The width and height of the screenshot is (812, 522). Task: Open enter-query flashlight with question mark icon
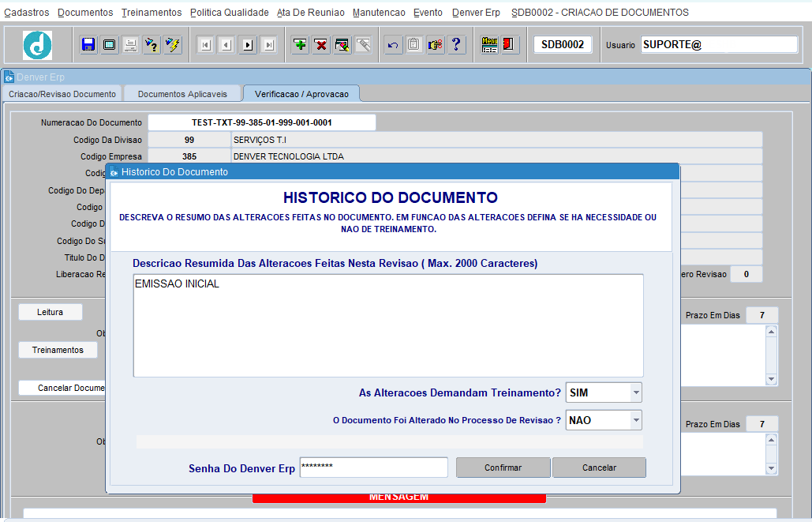pyautogui.click(x=152, y=44)
